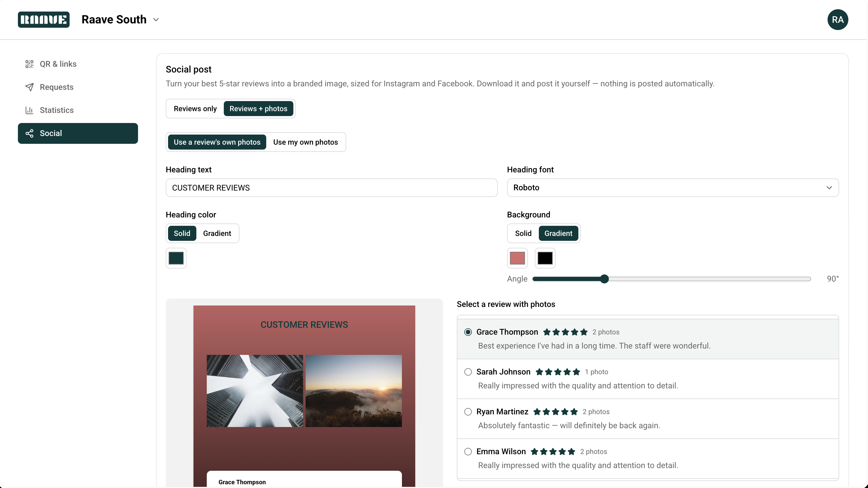Select Sarah Johnson review radio button
This screenshot has width=868, height=488.
(x=468, y=372)
